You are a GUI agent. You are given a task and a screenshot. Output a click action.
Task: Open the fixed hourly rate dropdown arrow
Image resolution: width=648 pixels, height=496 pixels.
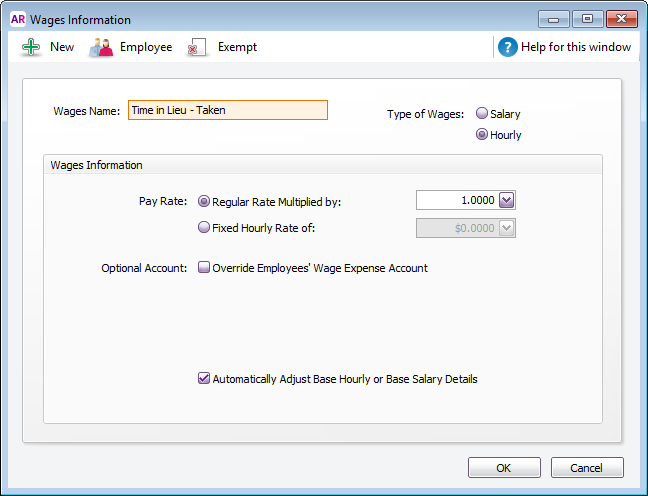506,228
